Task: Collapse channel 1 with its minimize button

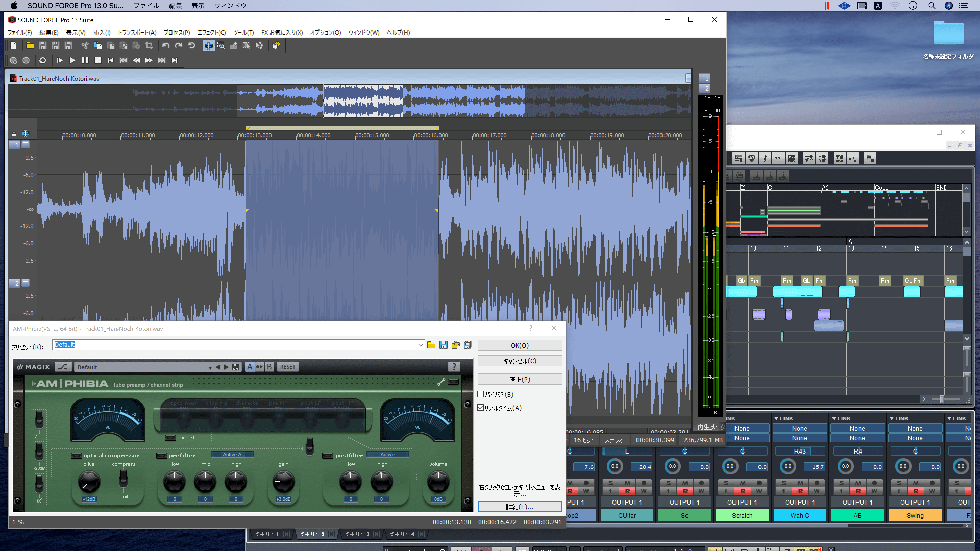Action: pyautogui.click(x=26, y=144)
